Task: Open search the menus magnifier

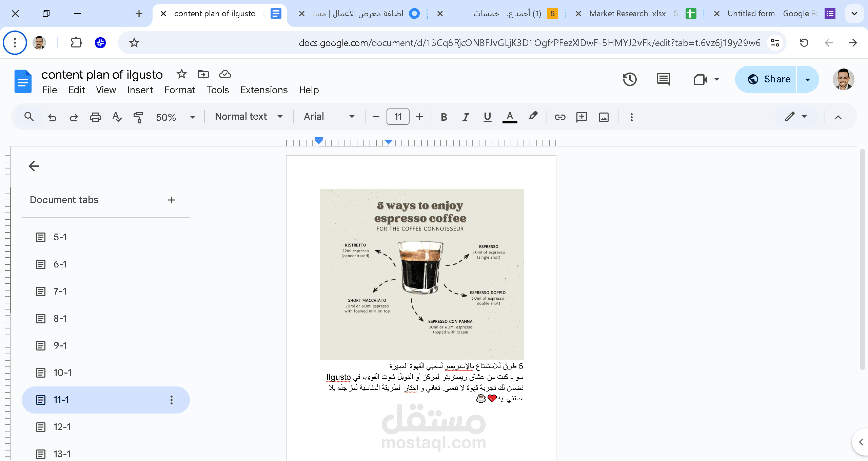Action: coord(29,117)
